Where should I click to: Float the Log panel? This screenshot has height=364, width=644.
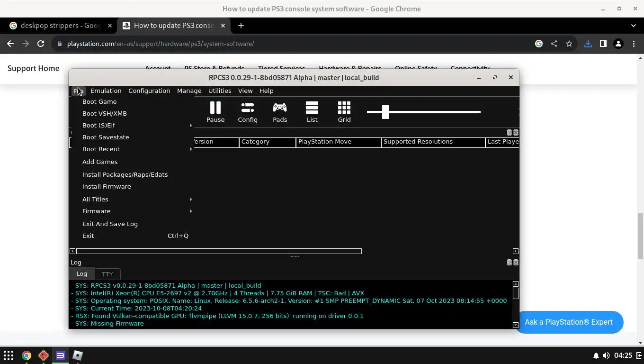[510, 262]
